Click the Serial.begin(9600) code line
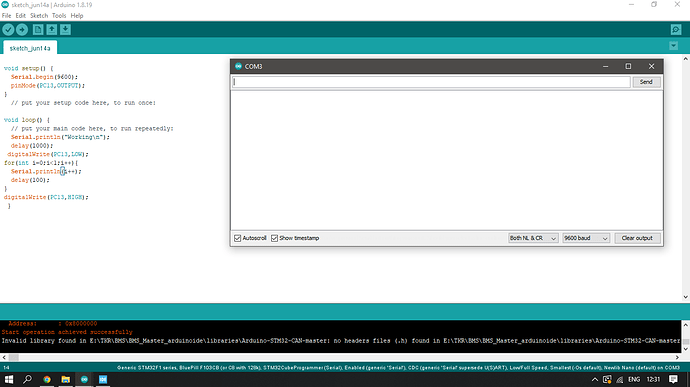 44,77
